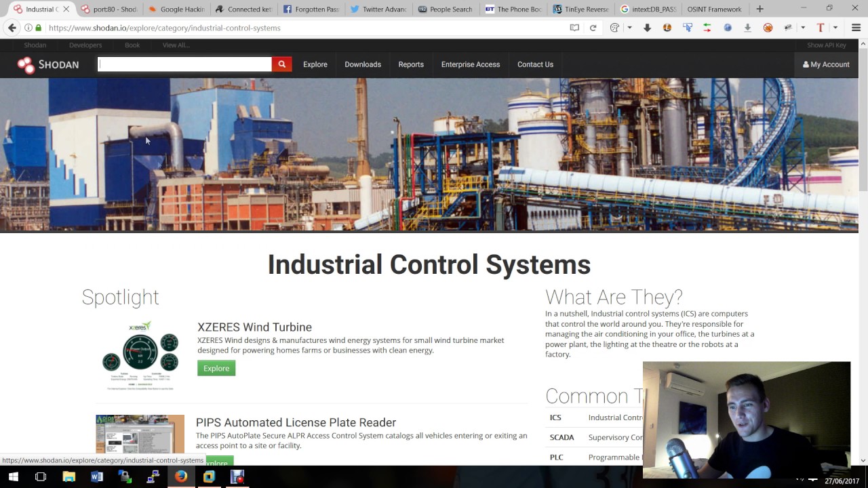Click the red Shodan search button
The width and height of the screenshot is (868, 488).
pyautogui.click(x=281, y=64)
